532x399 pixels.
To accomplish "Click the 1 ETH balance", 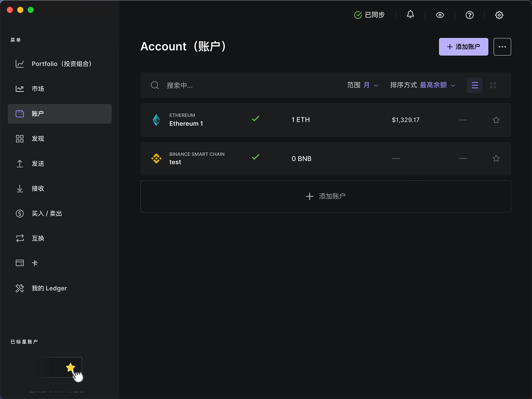I will pyautogui.click(x=301, y=120).
